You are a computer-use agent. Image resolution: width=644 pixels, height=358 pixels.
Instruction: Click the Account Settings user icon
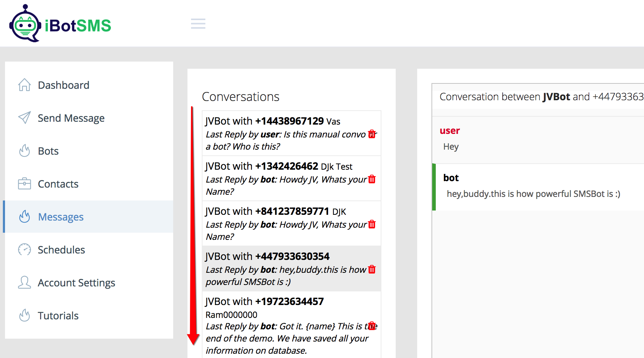coord(24,282)
